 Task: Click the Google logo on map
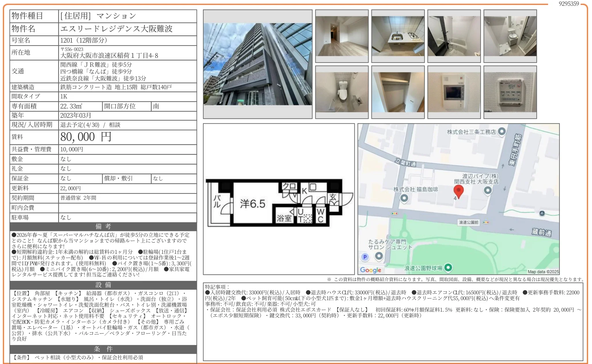coord(370,270)
